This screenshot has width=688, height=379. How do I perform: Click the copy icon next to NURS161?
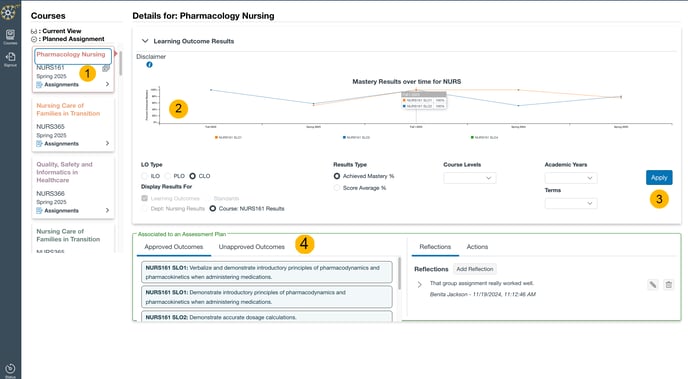pos(106,68)
